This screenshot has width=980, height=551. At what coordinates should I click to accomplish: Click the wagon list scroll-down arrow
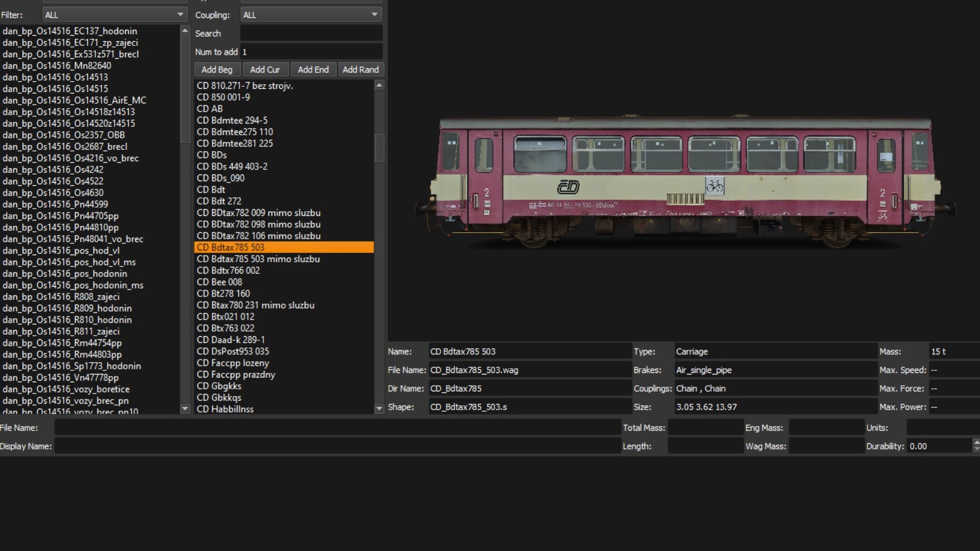pyautogui.click(x=379, y=408)
